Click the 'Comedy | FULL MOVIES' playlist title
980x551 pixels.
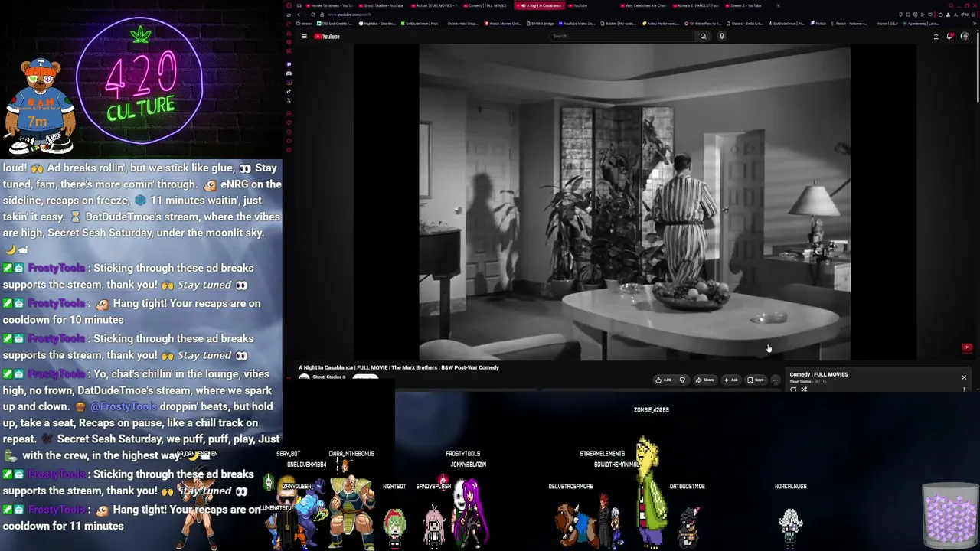pos(818,374)
